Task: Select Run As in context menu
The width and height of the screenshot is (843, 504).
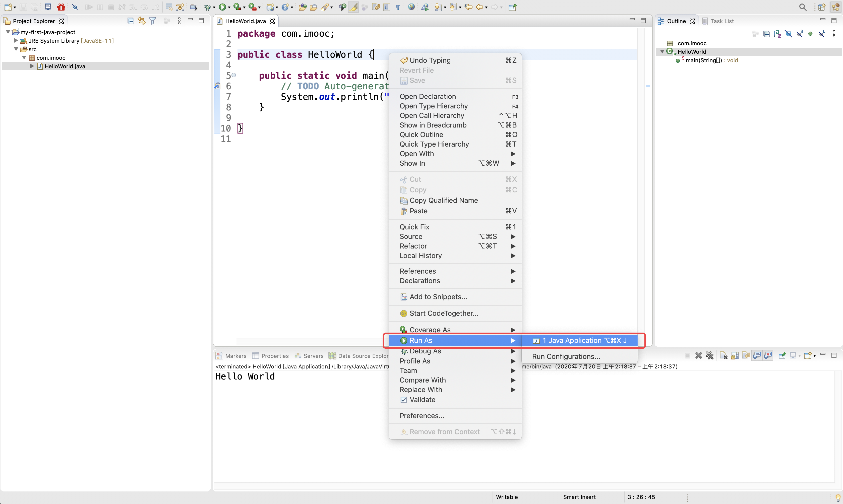Action: click(x=455, y=340)
